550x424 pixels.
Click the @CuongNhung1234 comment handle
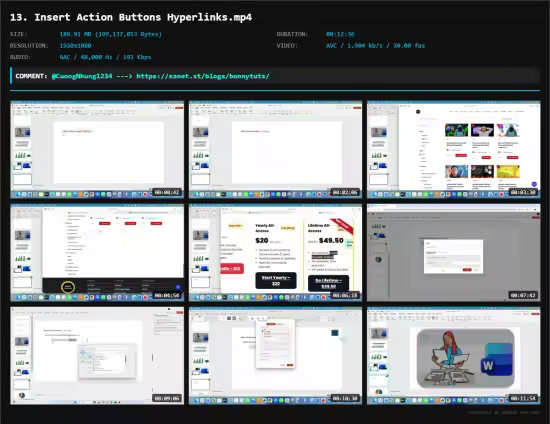coord(82,76)
